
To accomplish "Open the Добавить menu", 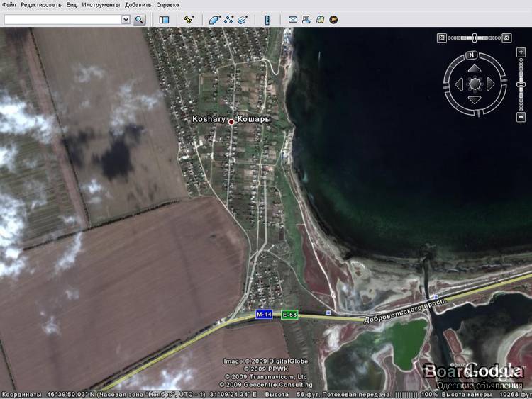I will (138, 5).
